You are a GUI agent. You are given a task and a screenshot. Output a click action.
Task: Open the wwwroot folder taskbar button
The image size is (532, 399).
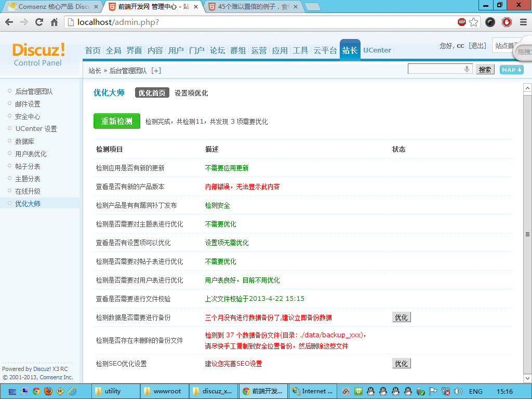coord(165,391)
